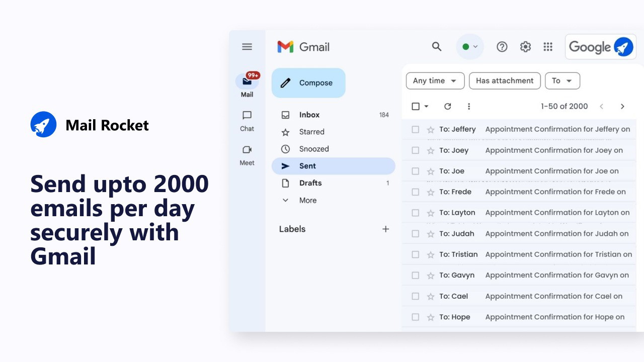Open the Help question mark icon
The width and height of the screenshot is (644, 362).
point(502,47)
